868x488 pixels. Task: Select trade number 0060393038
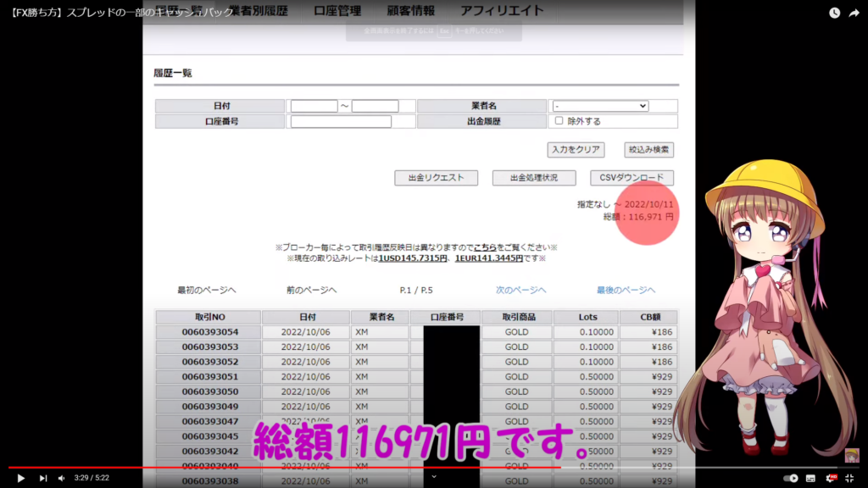coord(210,481)
